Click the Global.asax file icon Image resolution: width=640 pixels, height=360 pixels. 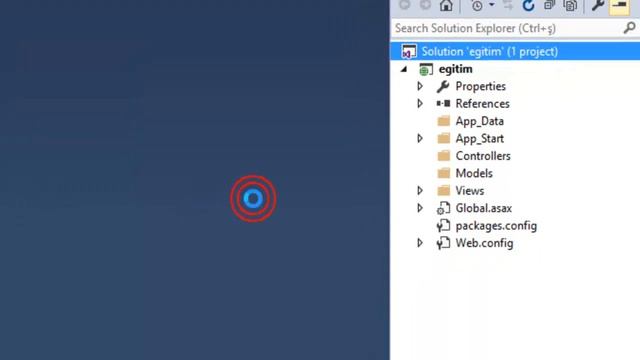[x=443, y=209]
